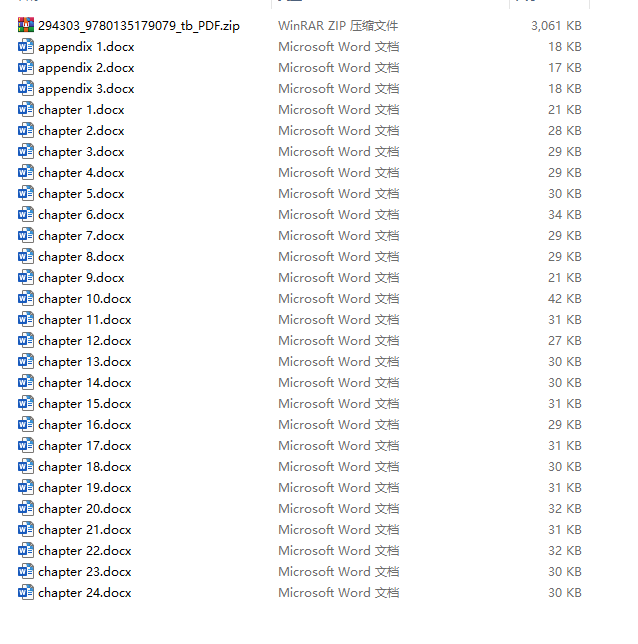The width and height of the screenshot is (638, 644).
Task: Click the Word icon for chapter 16.docx
Action: click(x=26, y=424)
